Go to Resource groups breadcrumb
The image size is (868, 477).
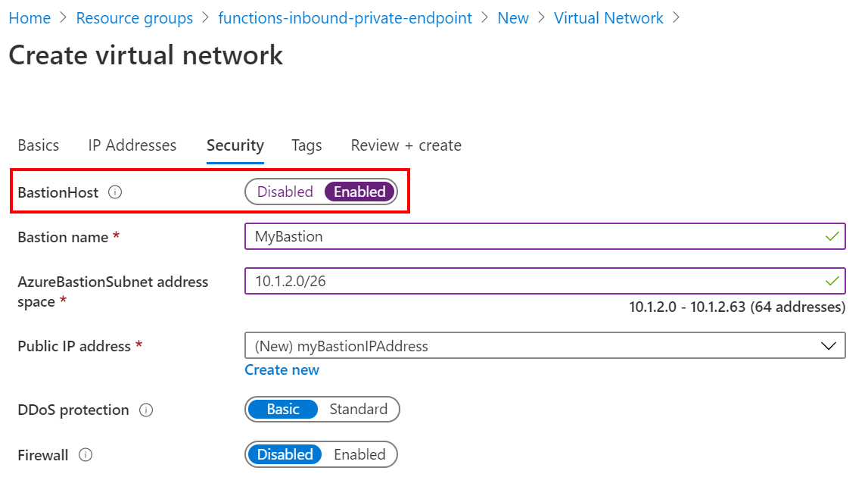pyautogui.click(x=135, y=18)
